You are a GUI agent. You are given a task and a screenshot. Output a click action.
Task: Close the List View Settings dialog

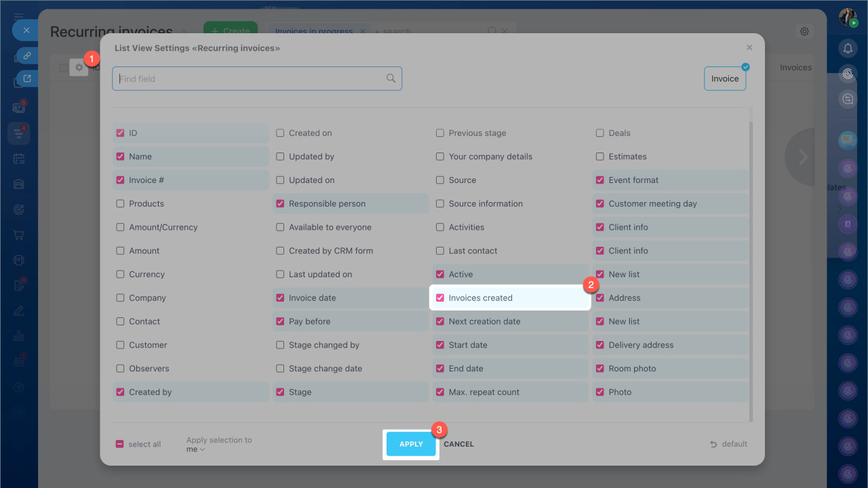click(749, 48)
